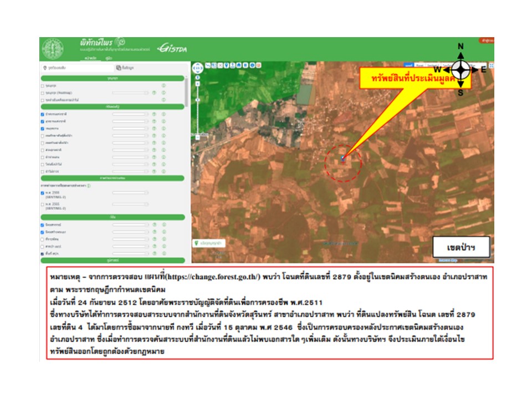The height and width of the screenshot is (399, 532).
Task: Click the circular pan control on the map
Action: tap(198, 69)
